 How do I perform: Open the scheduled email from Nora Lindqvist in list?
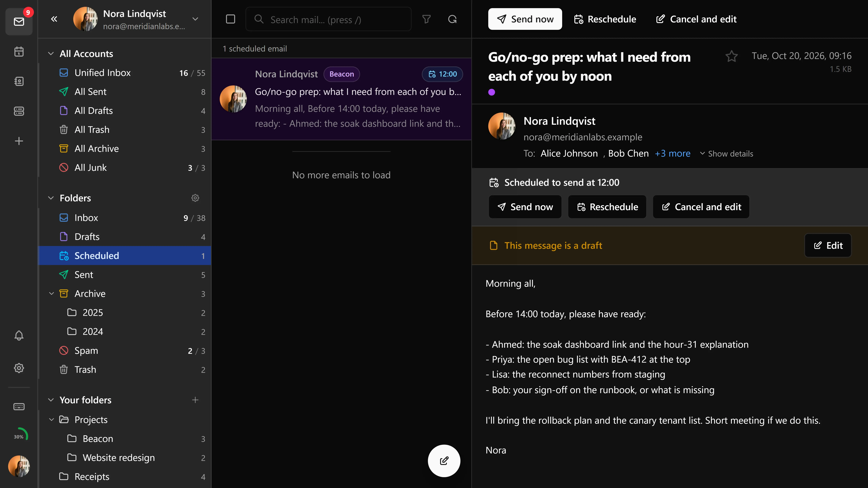341,99
